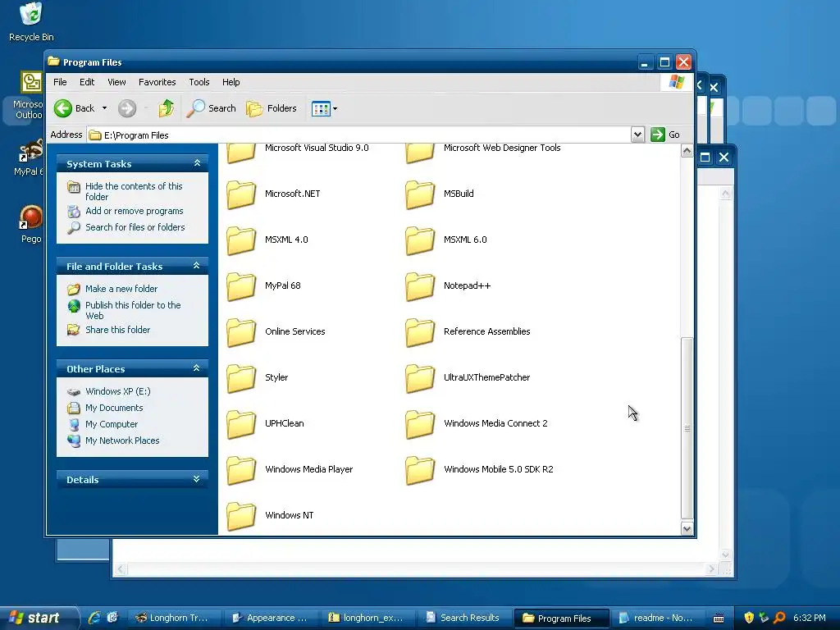Launch Internet Explorer from Quick Launch
Image resolution: width=840 pixels, height=630 pixels.
click(x=94, y=618)
